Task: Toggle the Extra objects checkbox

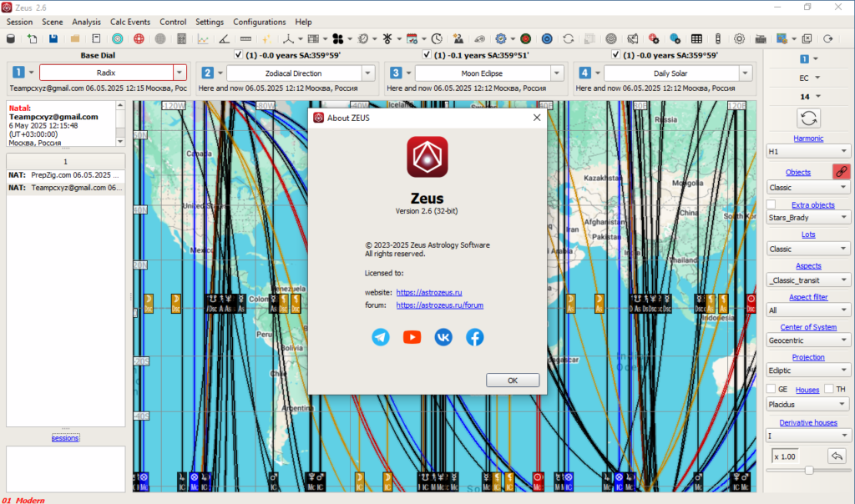Action: pos(772,204)
